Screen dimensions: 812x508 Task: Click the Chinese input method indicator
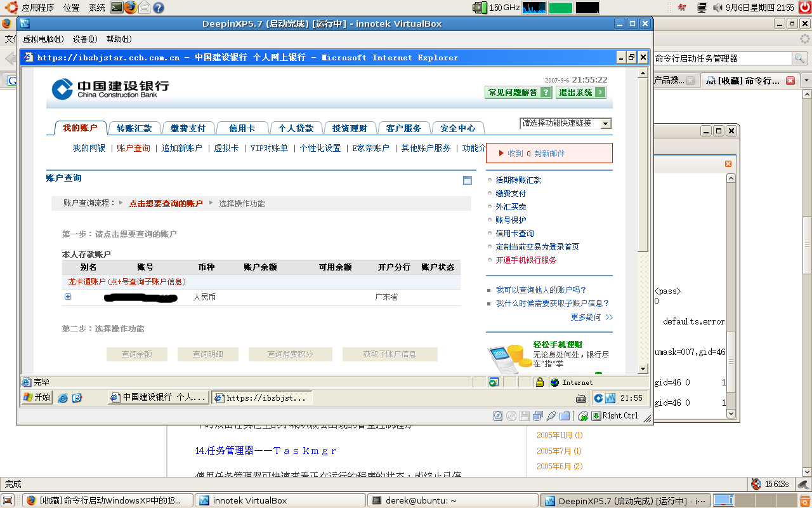[x=681, y=8]
